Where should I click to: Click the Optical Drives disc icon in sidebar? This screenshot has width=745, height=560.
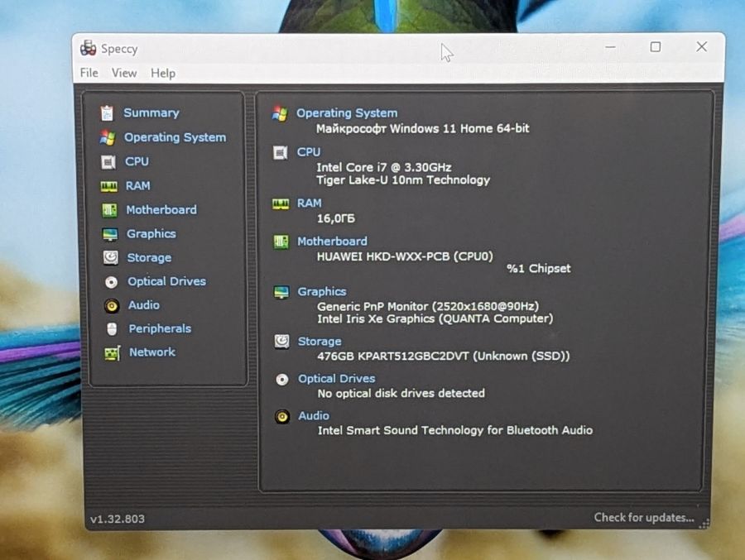111,282
